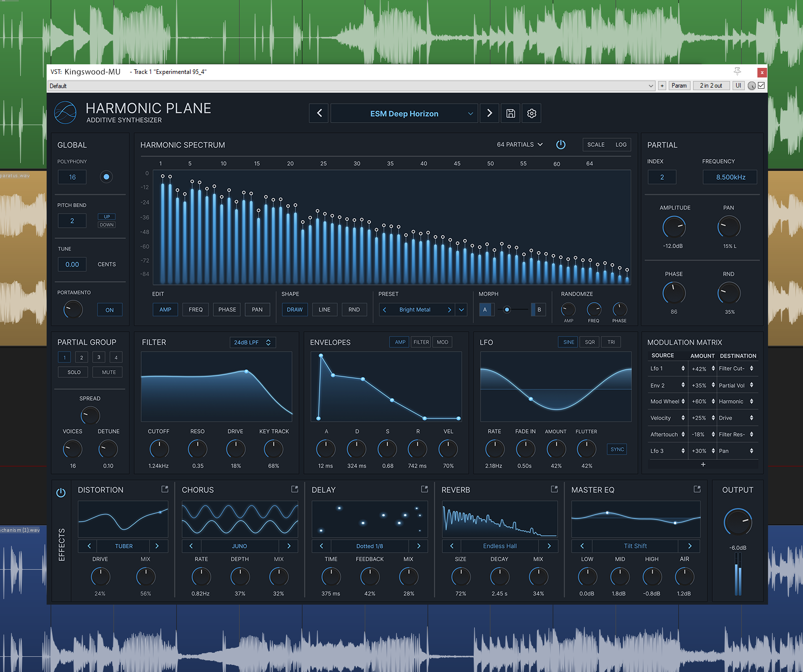The image size is (803, 672).
Task: Toggle harmonic spectrum power icon
Action: point(561,145)
